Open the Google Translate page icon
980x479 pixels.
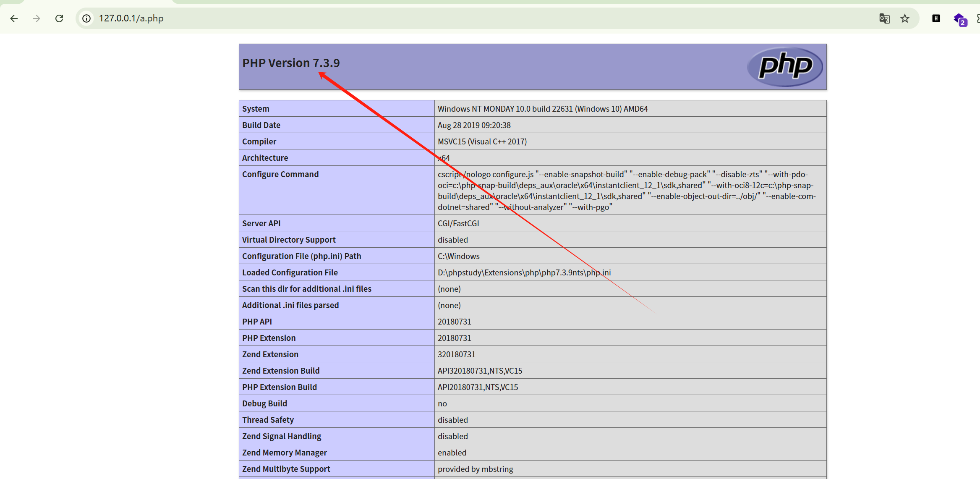click(884, 18)
